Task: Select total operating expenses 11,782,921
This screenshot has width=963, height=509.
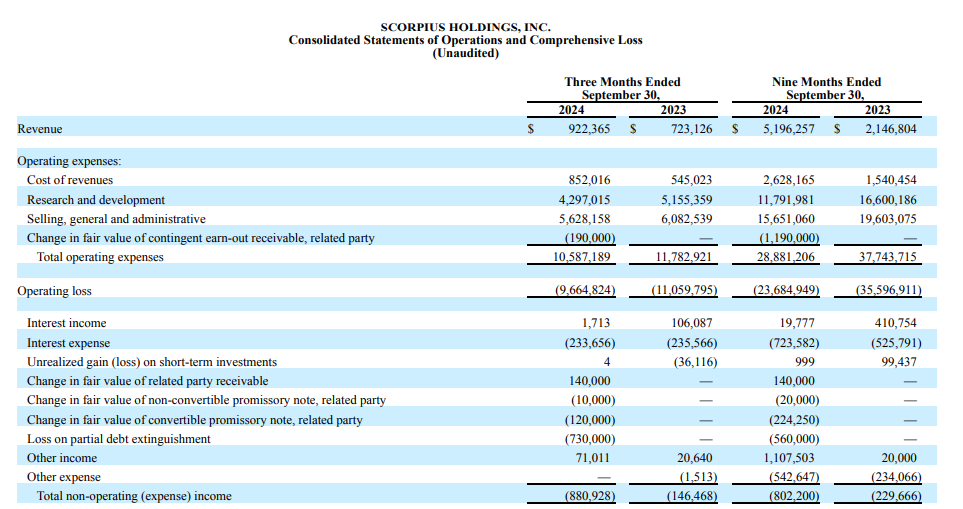Action: 684,257
